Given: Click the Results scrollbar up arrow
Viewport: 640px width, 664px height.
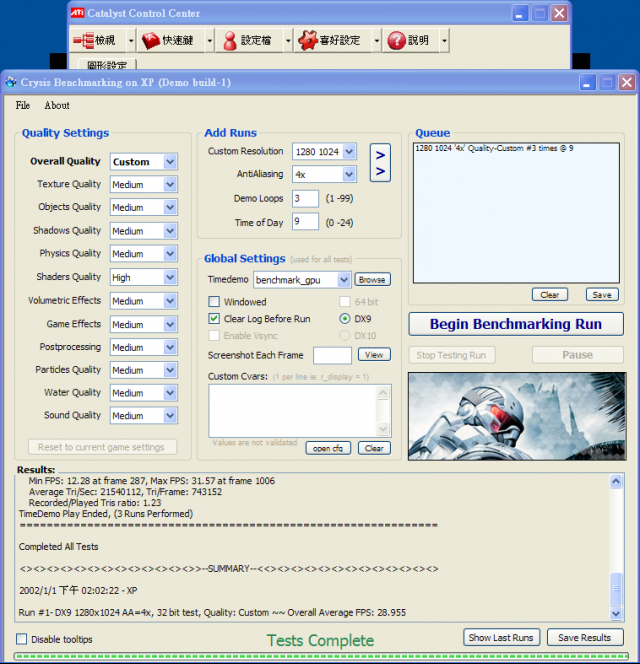Looking at the screenshot, I should [x=615, y=481].
